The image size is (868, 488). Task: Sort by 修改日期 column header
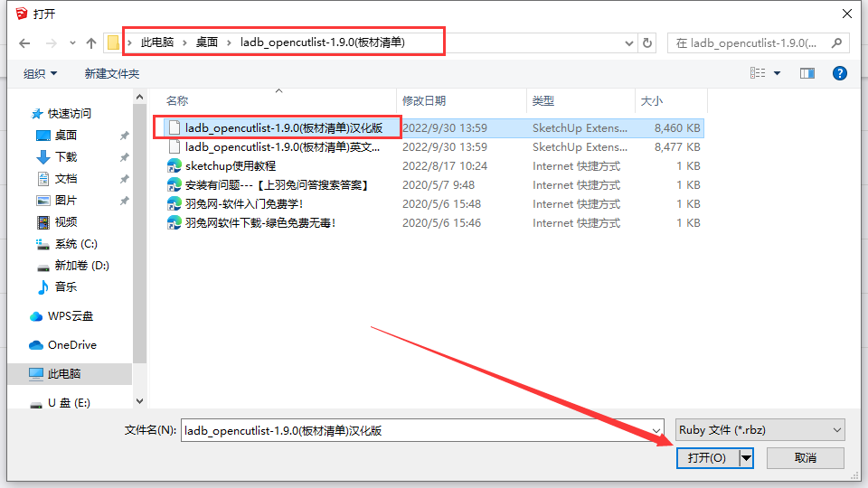tap(424, 100)
